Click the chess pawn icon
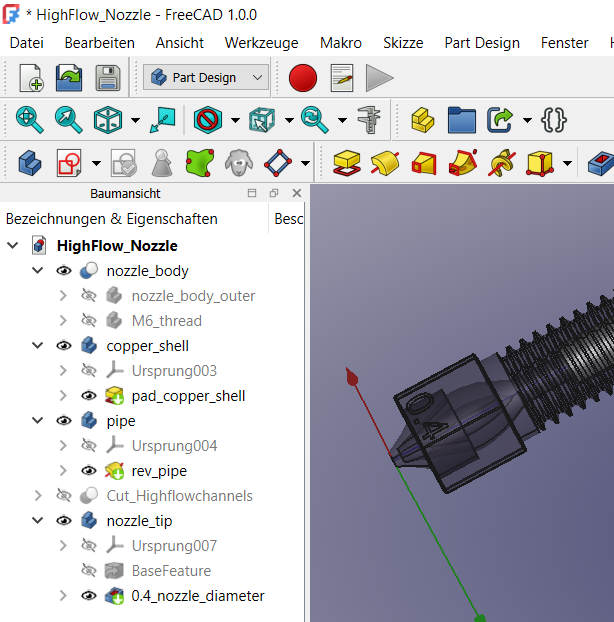 162,163
